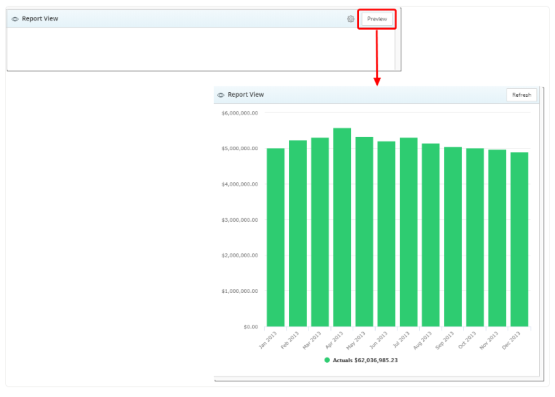Click the lower Report View header title
This screenshot has height=397, width=555.
pyautogui.click(x=246, y=94)
